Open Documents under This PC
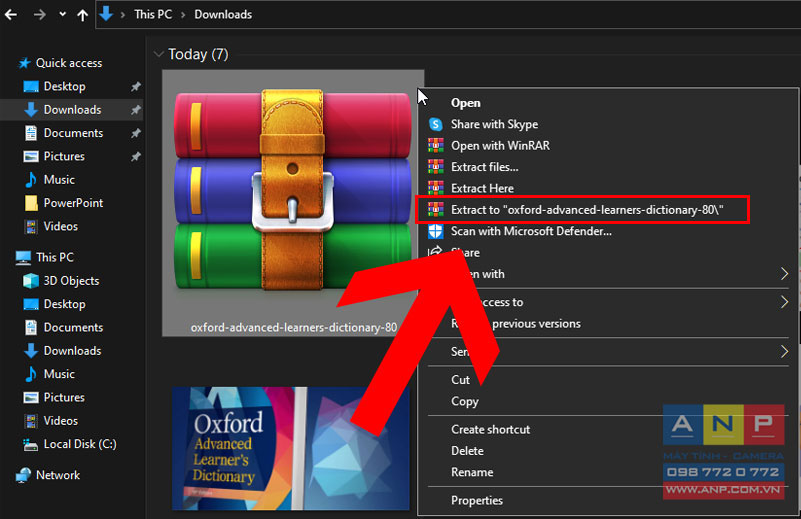 click(x=73, y=327)
